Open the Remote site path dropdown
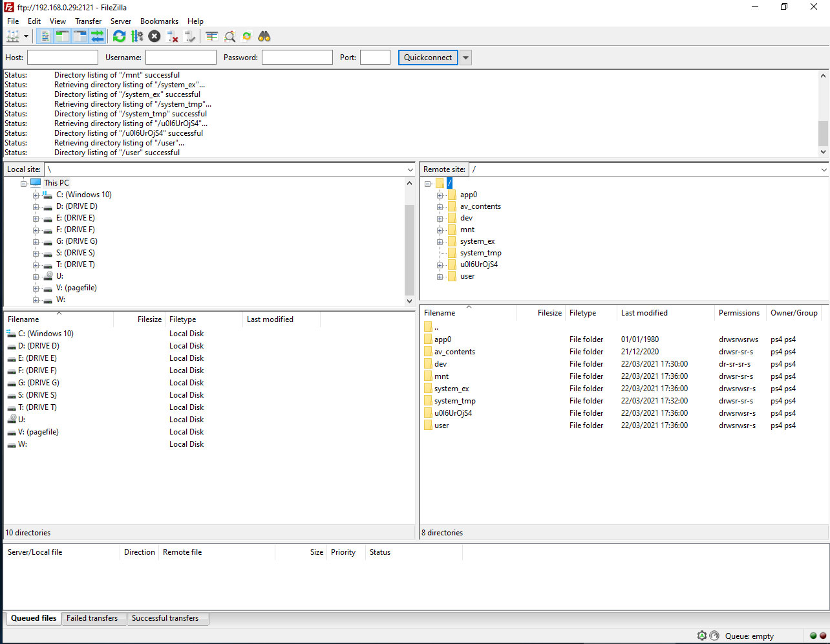 824,169
